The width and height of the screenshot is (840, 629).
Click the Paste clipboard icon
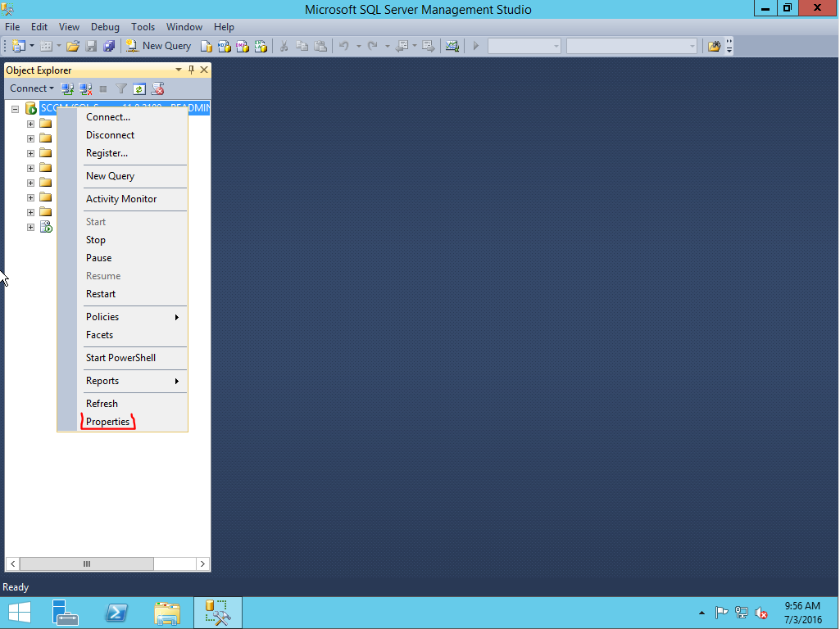320,46
